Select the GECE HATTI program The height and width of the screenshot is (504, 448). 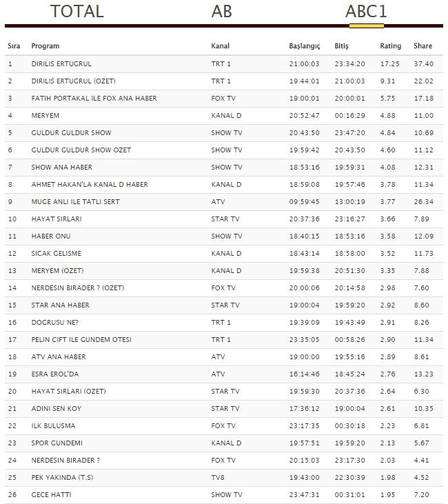click(51, 495)
